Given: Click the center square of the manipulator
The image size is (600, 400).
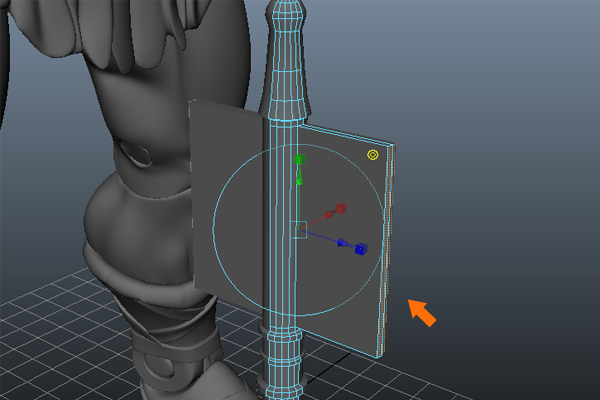Looking at the screenshot, I should point(298,230).
